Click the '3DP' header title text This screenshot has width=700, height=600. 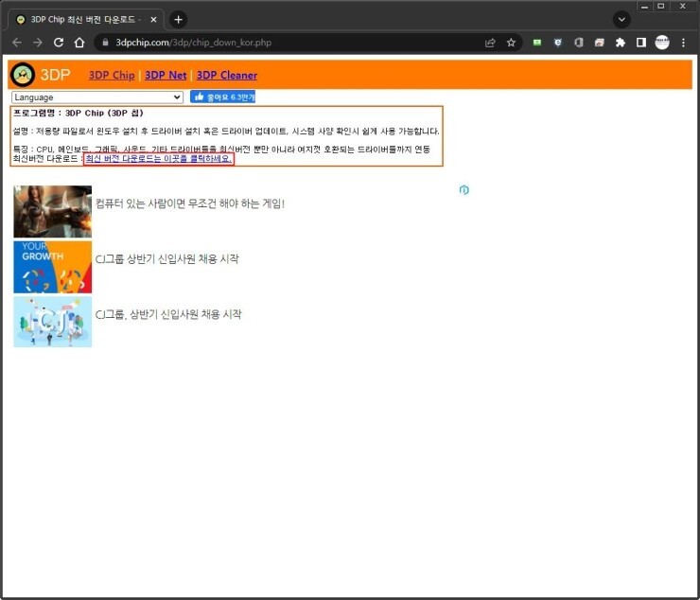[x=56, y=75]
